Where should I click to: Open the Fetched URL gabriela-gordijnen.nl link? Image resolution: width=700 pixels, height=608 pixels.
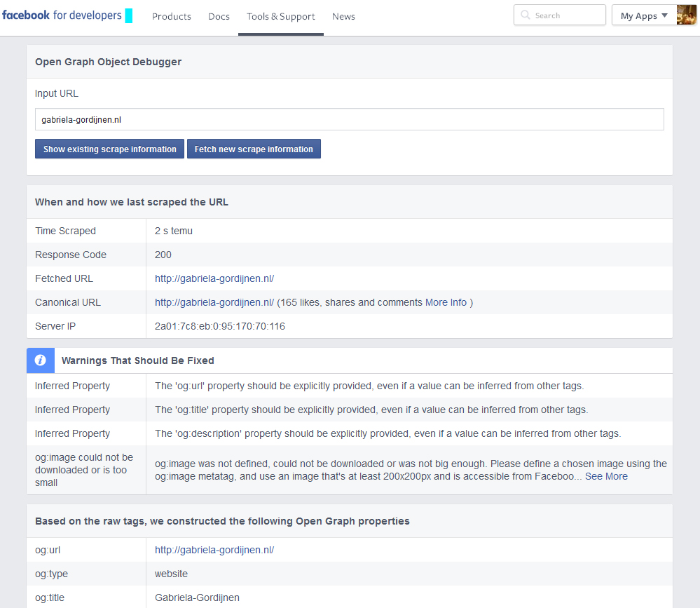(x=214, y=279)
